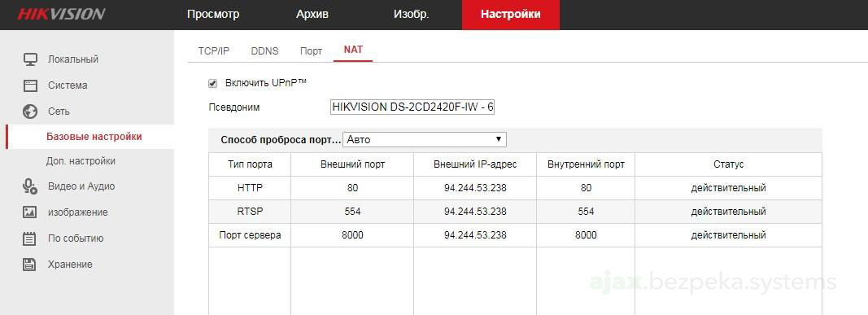Click the floppy disk icon beside Хранение

pos(30,264)
